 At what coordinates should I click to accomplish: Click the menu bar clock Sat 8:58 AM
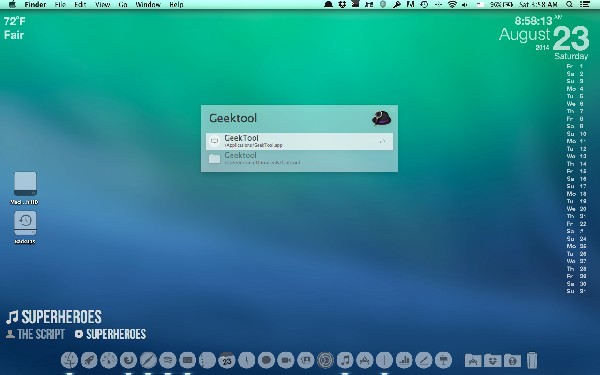tap(538, 5)
